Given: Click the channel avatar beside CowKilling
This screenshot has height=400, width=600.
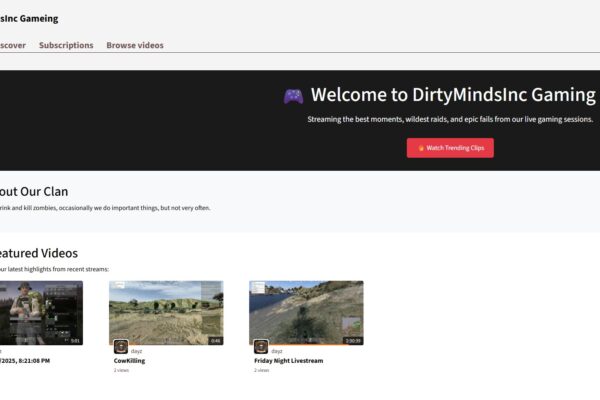Looking at the screenshot, I should pos(121,347).
